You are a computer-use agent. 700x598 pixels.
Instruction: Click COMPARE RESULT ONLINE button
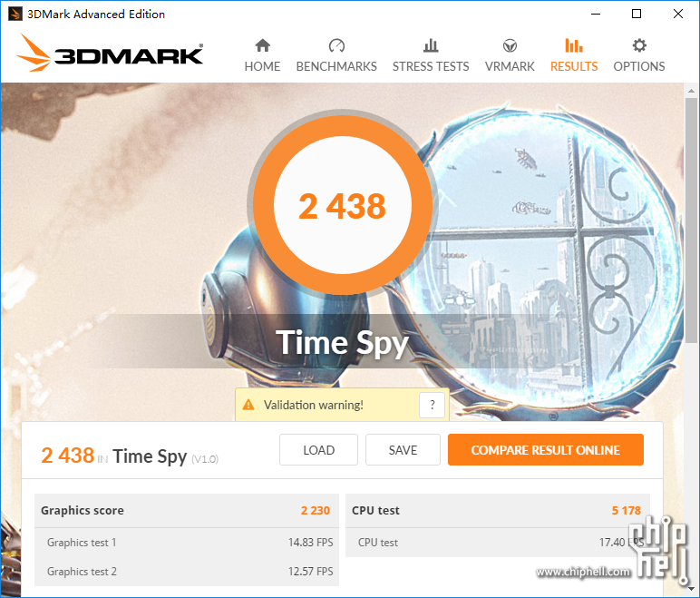tap(546, 449)
